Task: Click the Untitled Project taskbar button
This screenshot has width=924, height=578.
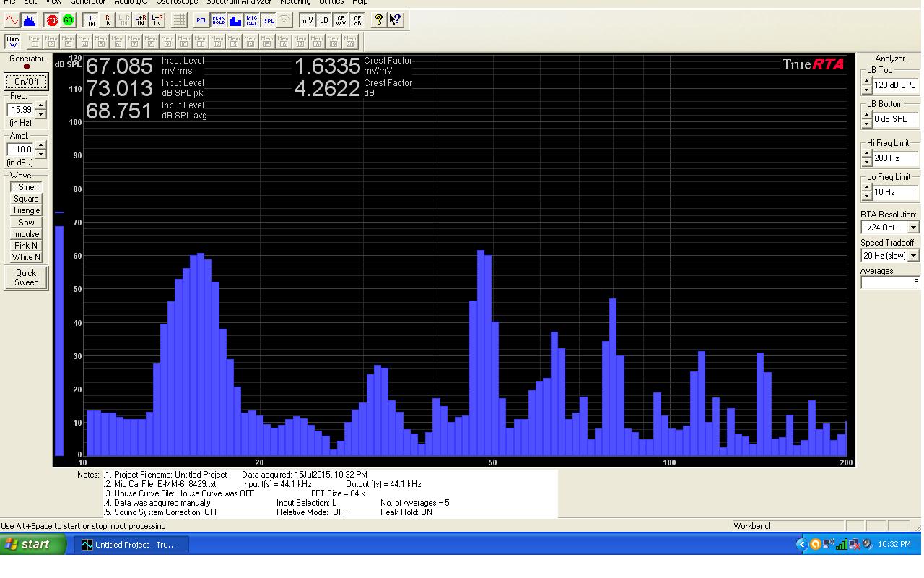Action: (x=133, y=545)
